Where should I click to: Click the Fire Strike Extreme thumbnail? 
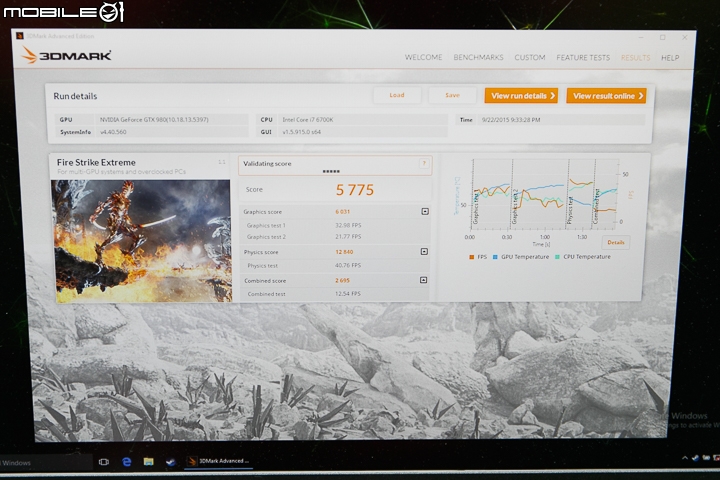coord(141,241)
